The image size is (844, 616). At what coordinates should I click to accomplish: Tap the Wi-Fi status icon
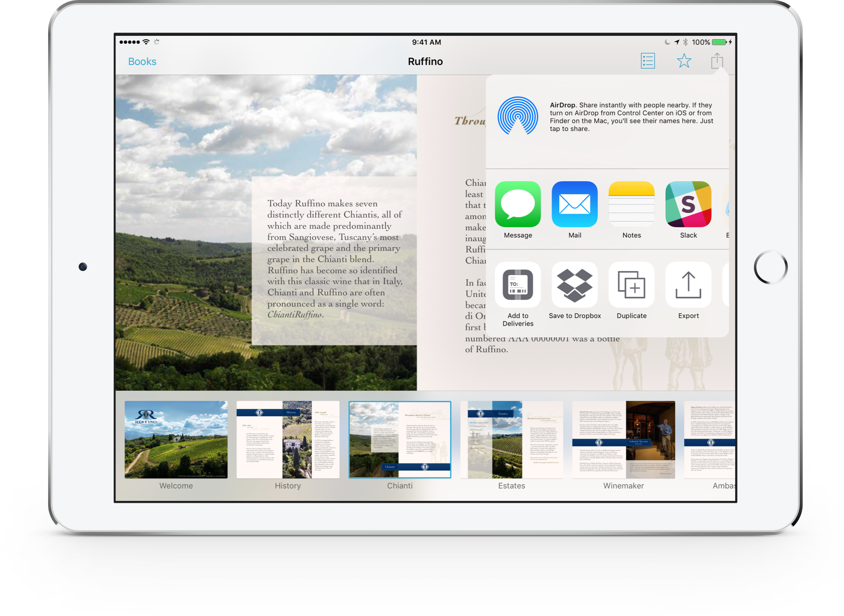[146, 42]
